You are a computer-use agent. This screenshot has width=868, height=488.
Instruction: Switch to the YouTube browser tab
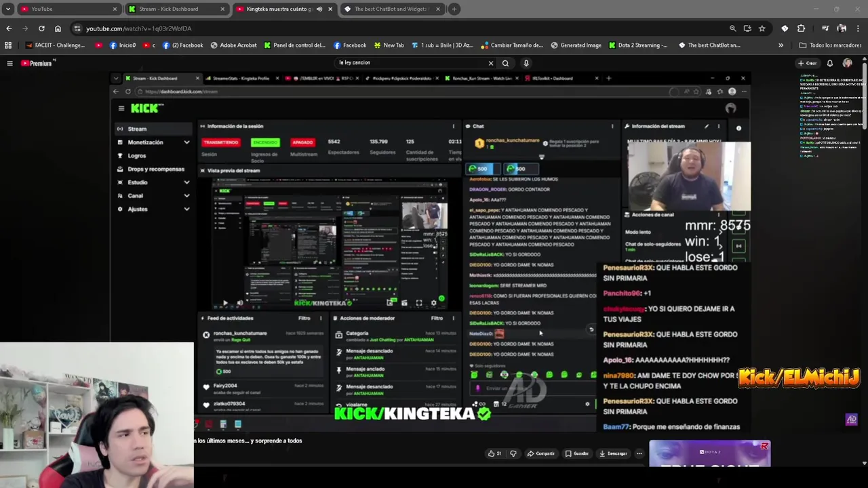[x=68, y=9]
